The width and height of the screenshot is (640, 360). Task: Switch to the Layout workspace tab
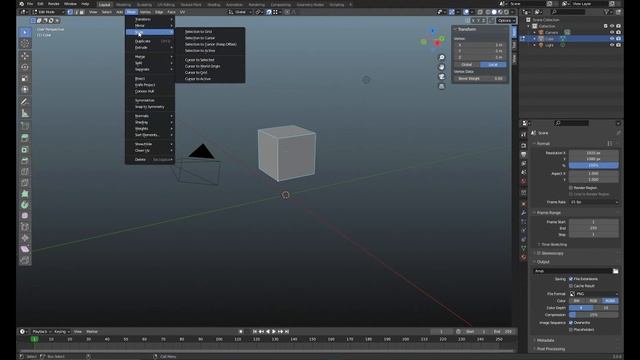104,4
